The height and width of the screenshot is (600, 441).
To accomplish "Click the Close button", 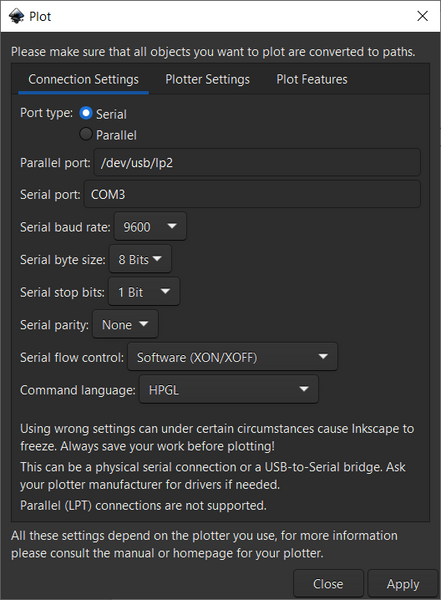I will pos(328,584).
